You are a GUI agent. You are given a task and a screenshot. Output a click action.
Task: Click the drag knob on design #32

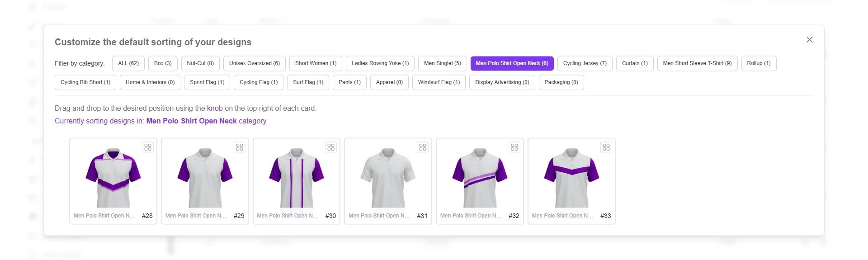(x=514, y=147)
